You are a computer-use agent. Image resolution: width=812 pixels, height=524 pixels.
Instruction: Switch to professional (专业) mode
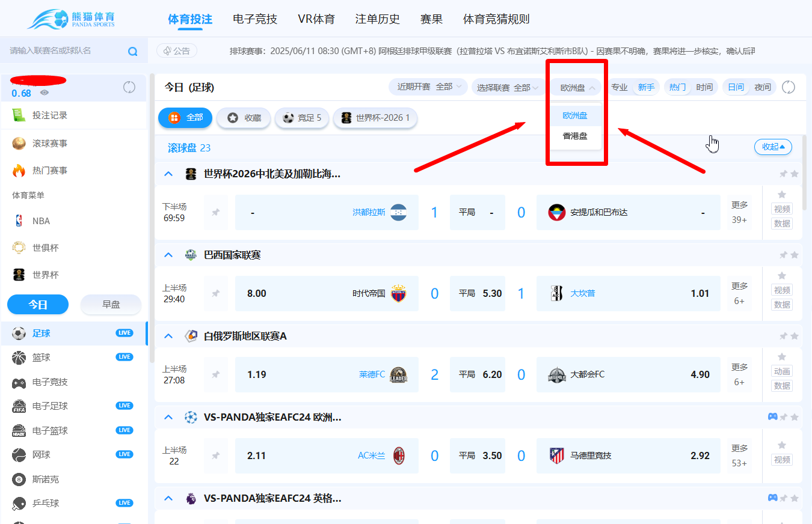pos(619,87)
